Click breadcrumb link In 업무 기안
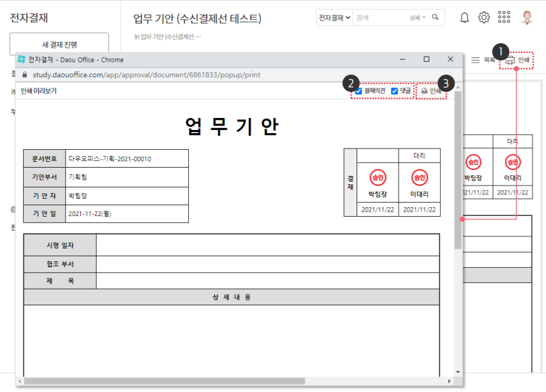546x392 pixels. [x=168, y=36]
